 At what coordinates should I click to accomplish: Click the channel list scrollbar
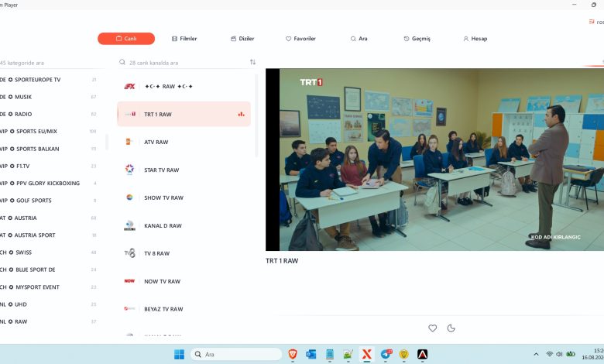click(256, 115)
